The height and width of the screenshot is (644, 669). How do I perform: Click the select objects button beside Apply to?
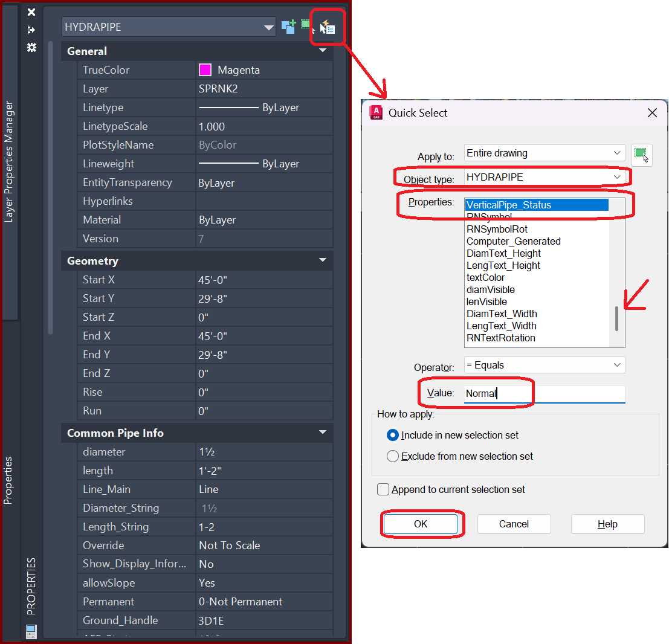641,155
